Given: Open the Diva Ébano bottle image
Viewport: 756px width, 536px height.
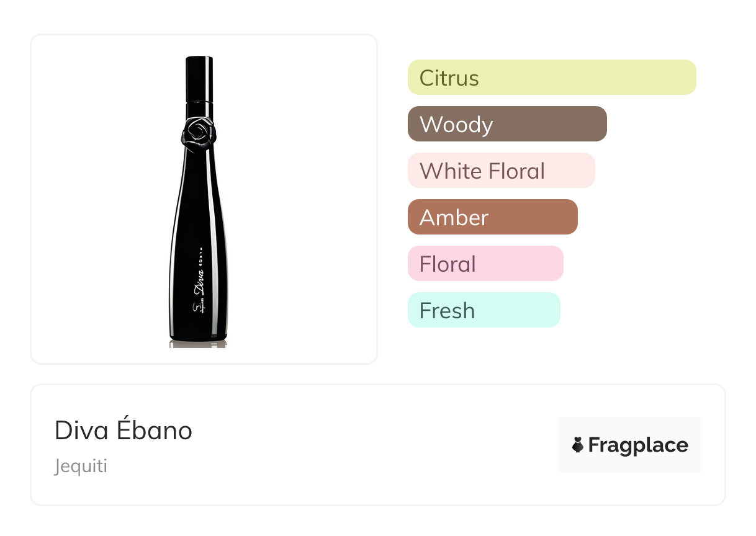Looking at the screenshot, I should click(x=199, y=205).
